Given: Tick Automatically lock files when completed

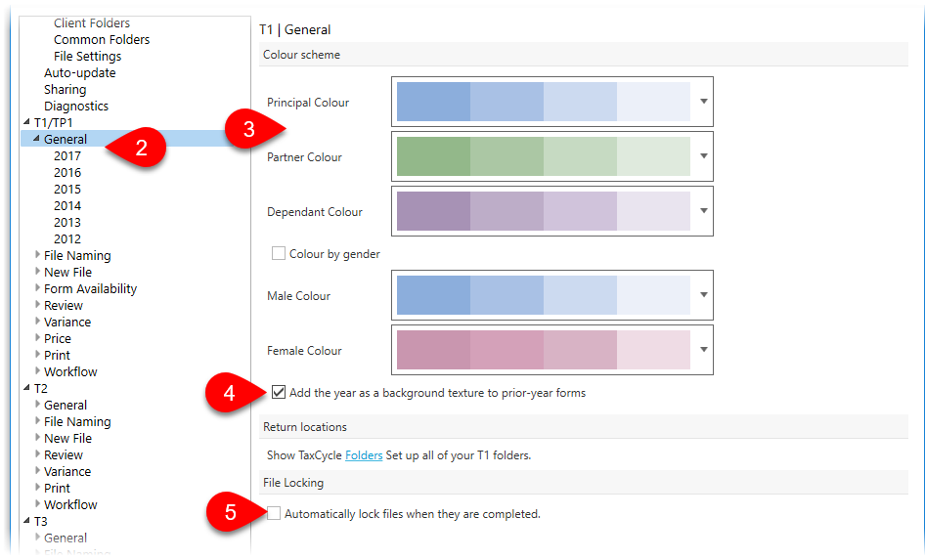Looking at the screenshot, I should [x=274, y=513].
